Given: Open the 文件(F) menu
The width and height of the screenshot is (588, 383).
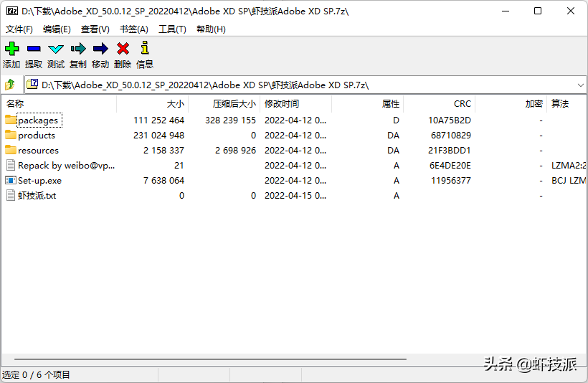Looking at the screenshot, I should (x=19, y=29).
